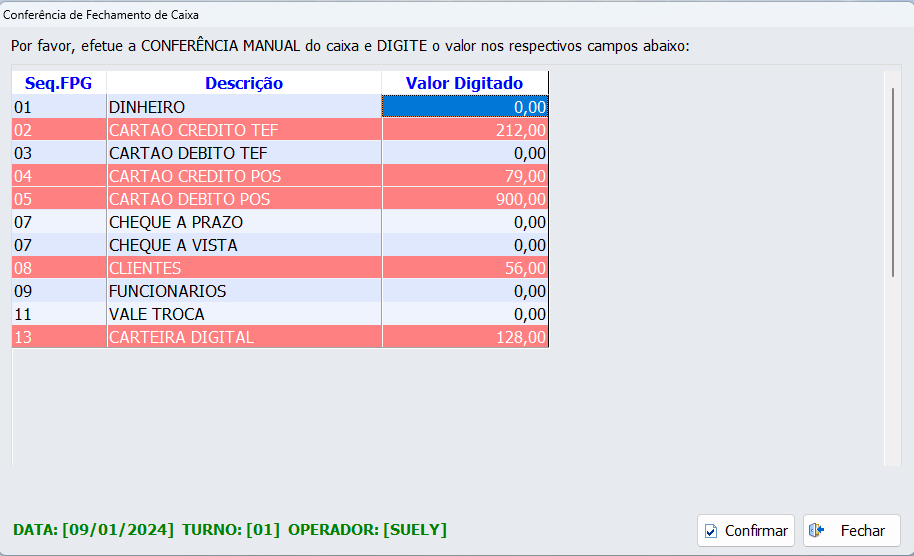Click the Seq.FPG column header
This screenshot has height=556, width=914.
click(58, 83)
